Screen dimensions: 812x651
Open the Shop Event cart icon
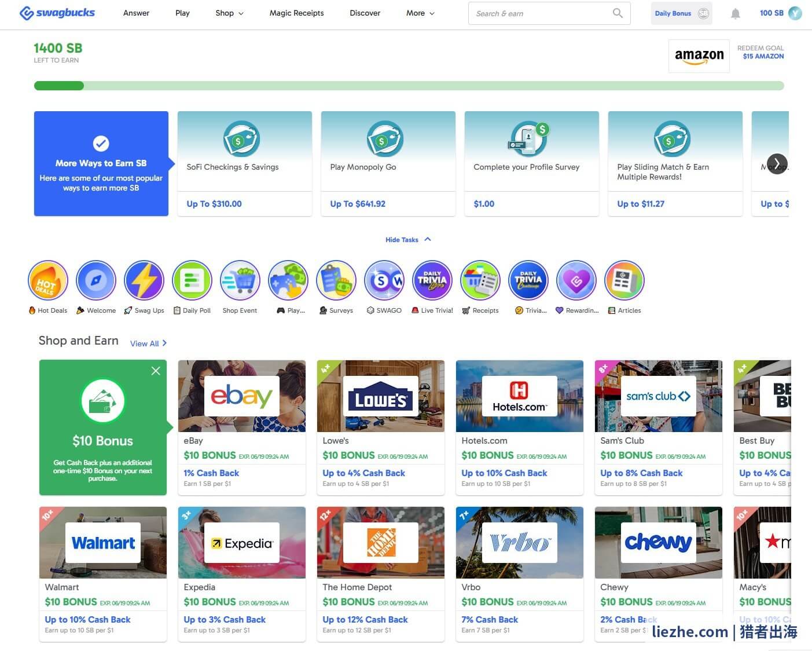240,280
